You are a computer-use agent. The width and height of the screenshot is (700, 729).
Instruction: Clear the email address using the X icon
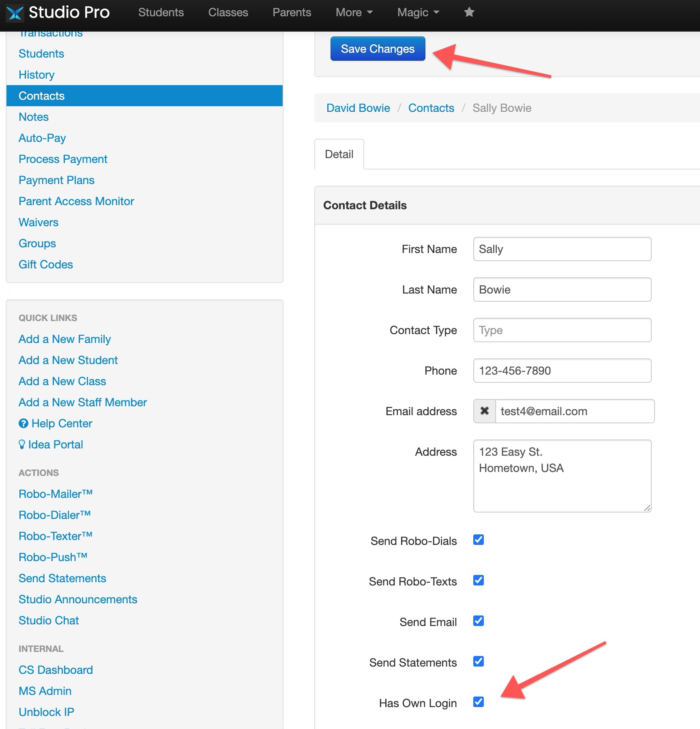point(484,411)
